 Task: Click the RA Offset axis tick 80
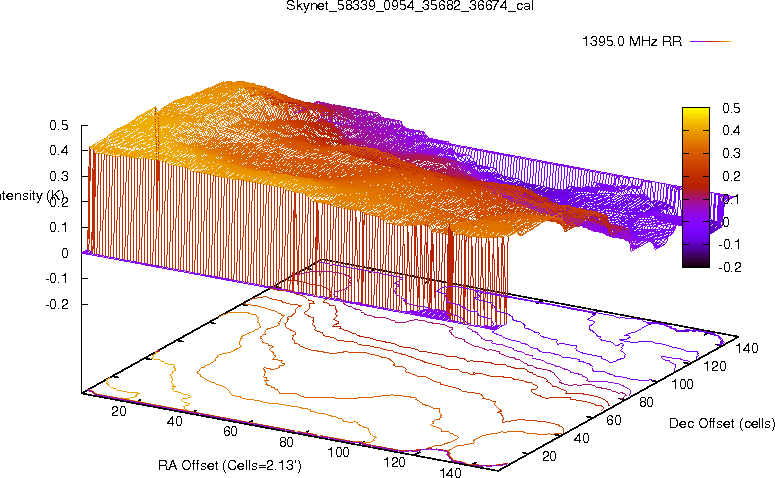(286, 442)
